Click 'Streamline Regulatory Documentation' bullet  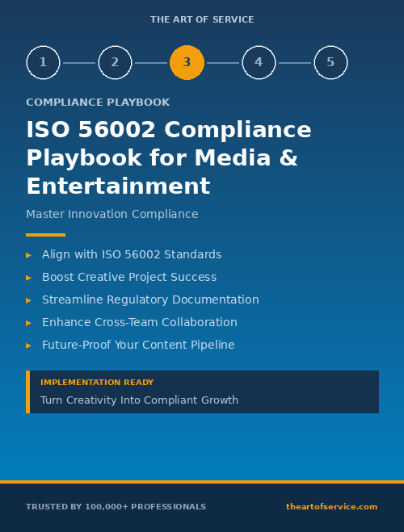150,300
